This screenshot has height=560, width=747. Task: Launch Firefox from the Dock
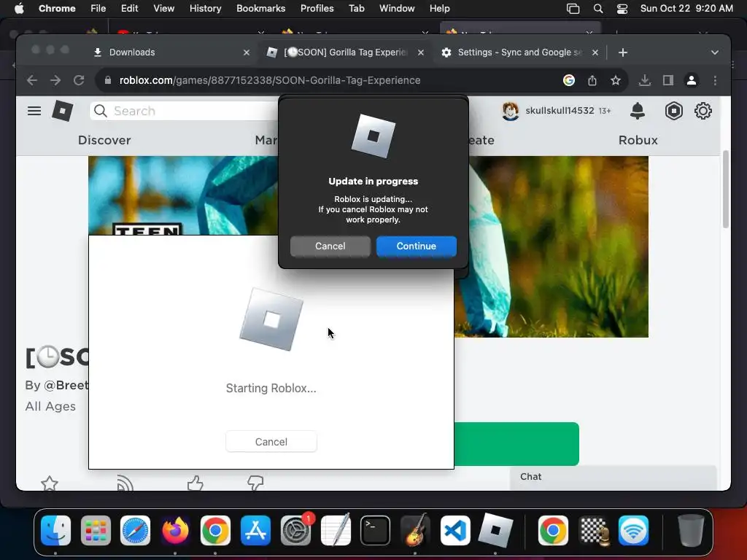coord(175,530)
